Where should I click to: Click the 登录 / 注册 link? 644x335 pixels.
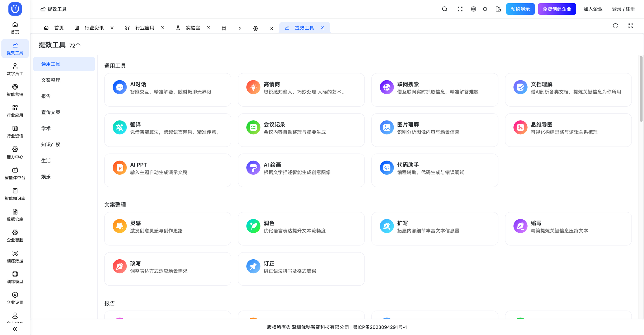[x=623, y=9]
